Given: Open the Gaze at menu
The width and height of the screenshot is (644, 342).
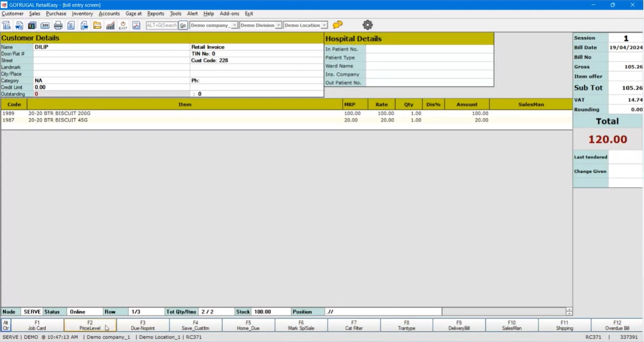Looking at the screenshot, I should 133,14.
